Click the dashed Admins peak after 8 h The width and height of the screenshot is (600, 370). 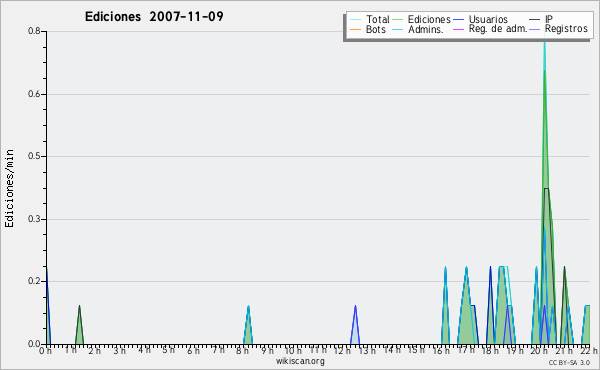(x=248, y=324)
